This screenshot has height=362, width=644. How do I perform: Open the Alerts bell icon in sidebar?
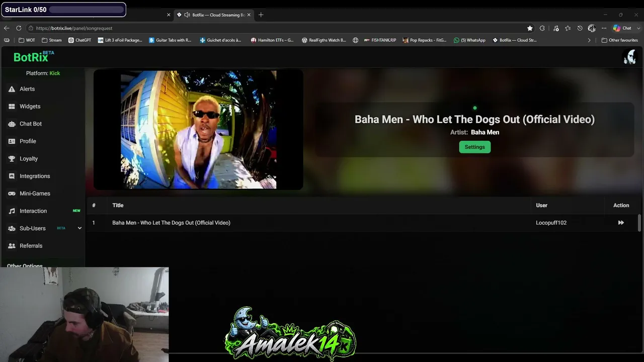coord(12,89)
